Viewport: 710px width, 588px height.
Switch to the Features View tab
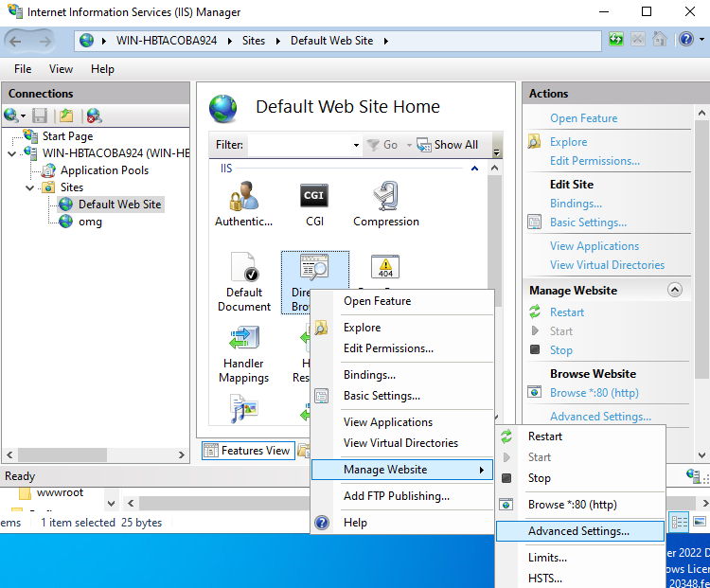coord(248,451)
